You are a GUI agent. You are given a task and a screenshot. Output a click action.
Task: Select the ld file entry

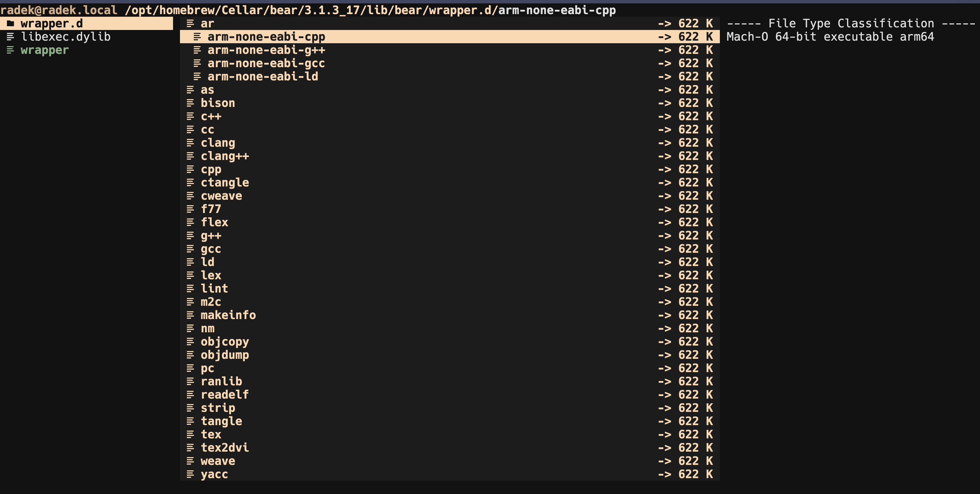pyautogui.click(x=207, y=262)
